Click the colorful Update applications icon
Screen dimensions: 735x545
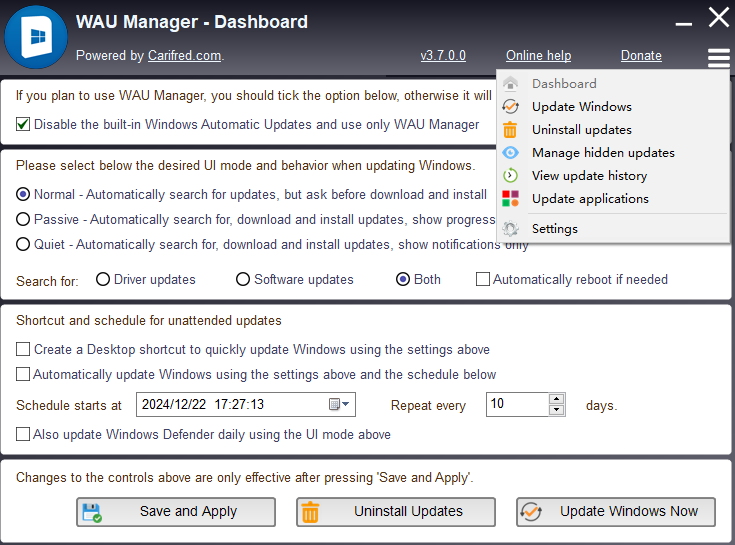coord(510,199)
